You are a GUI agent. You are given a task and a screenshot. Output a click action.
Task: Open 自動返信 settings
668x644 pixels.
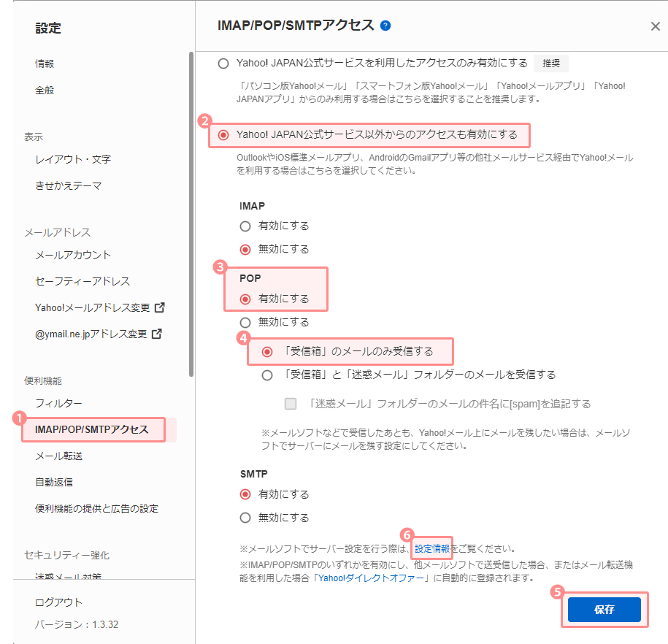54,483
